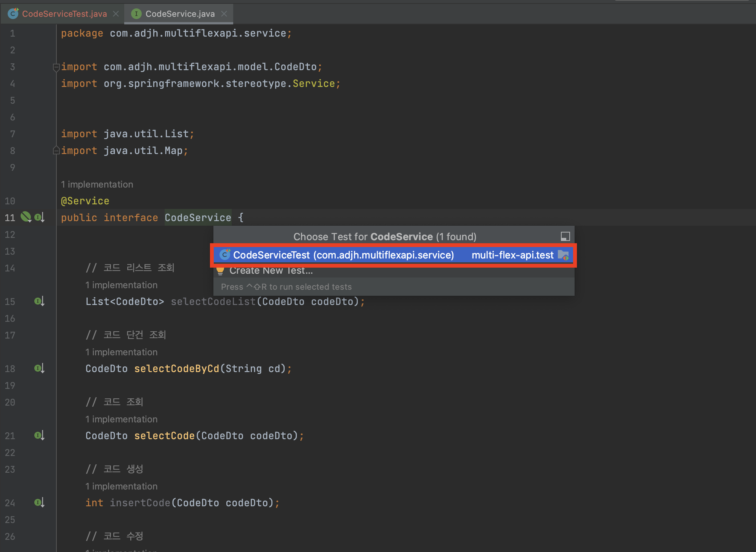This screenshot has width=756, height=552.
Task: Choose CodeServiceTest in the test popup
Action: 343,255
